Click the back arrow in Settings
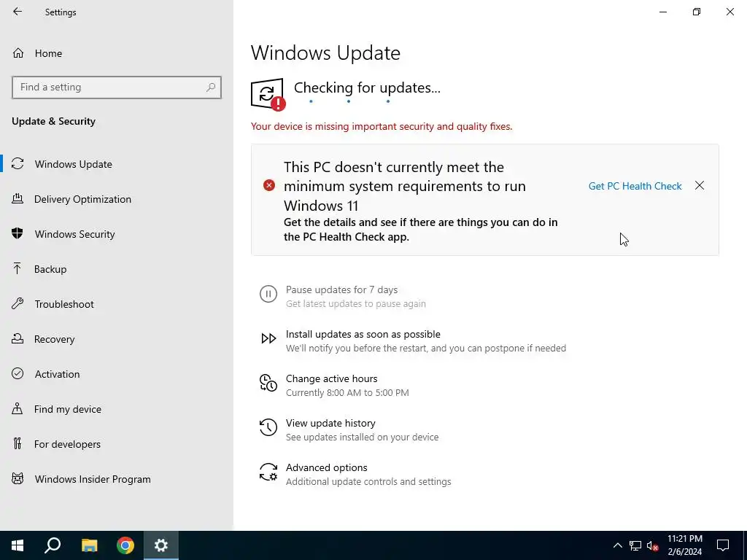The width and height of the screenshot is (747, 560). pyautogui.click(x=18, y=12)
